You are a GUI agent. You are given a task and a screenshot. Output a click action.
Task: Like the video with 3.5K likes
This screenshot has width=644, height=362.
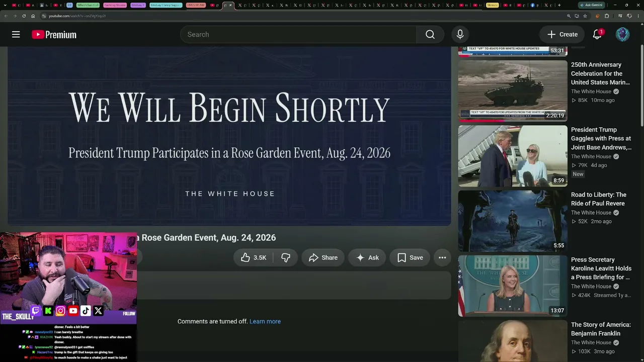(x=254, y=257)
